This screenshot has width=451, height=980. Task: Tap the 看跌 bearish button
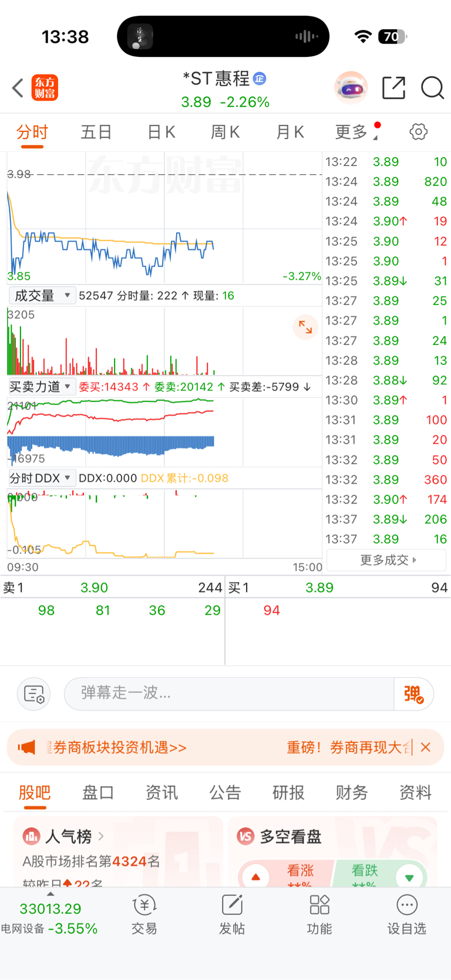pyautogui.click(x=365, y=870)
